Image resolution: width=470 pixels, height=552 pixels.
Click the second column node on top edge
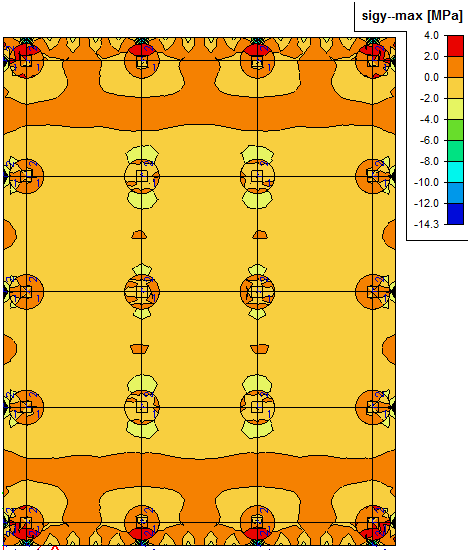click(142, 61)
